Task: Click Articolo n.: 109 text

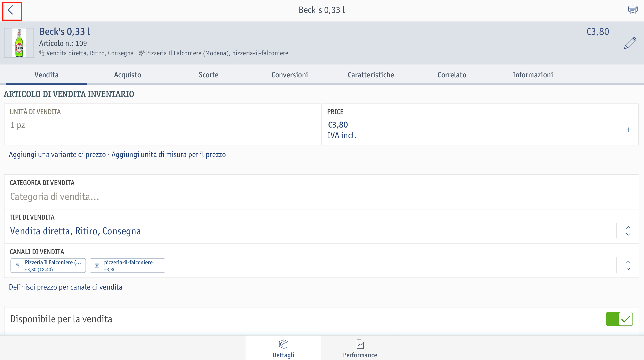Action: click(x=63, y=43)
